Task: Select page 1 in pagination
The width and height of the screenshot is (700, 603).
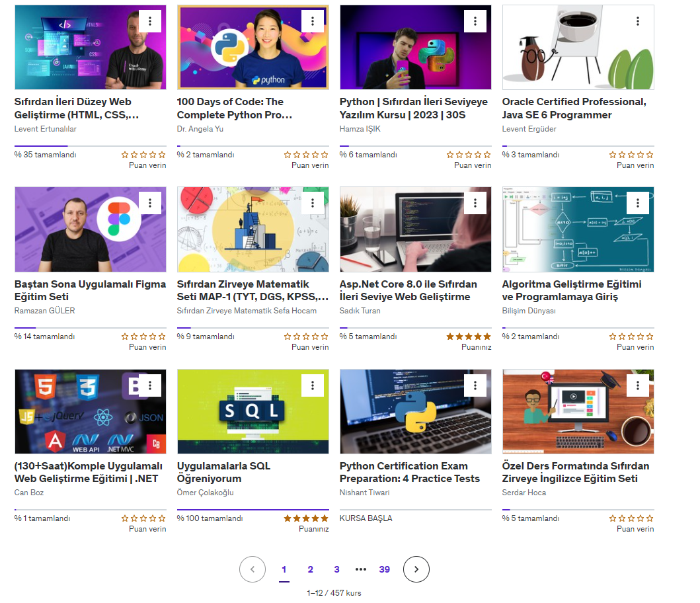Action: pos(284,569)
